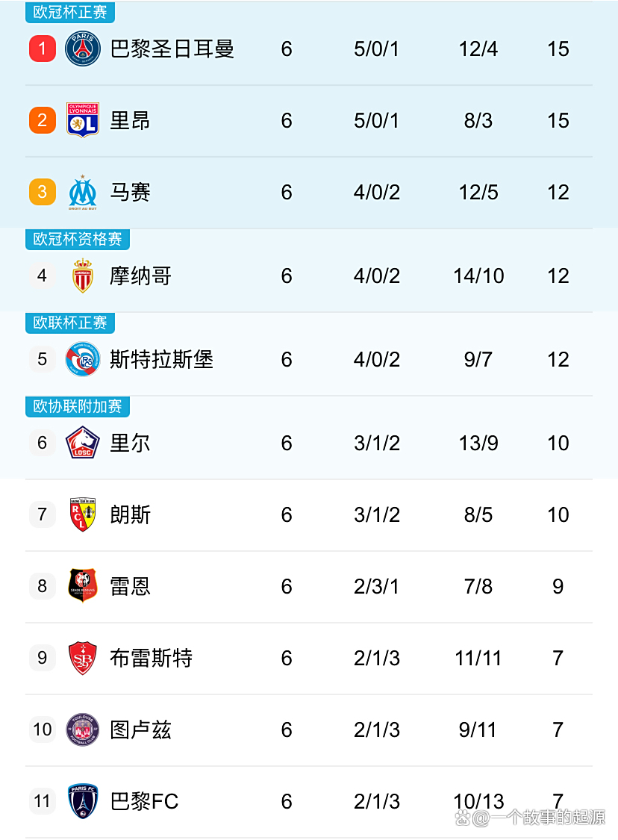
Task: Click the Paris Saint-Germain club crest
Action: click(x=83, y=49)
